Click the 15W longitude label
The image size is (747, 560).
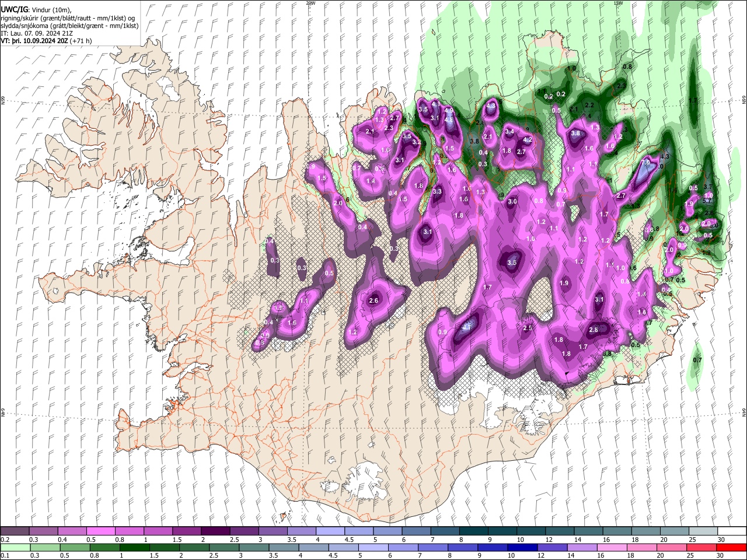pyautogui.click(x=618, y=3)
